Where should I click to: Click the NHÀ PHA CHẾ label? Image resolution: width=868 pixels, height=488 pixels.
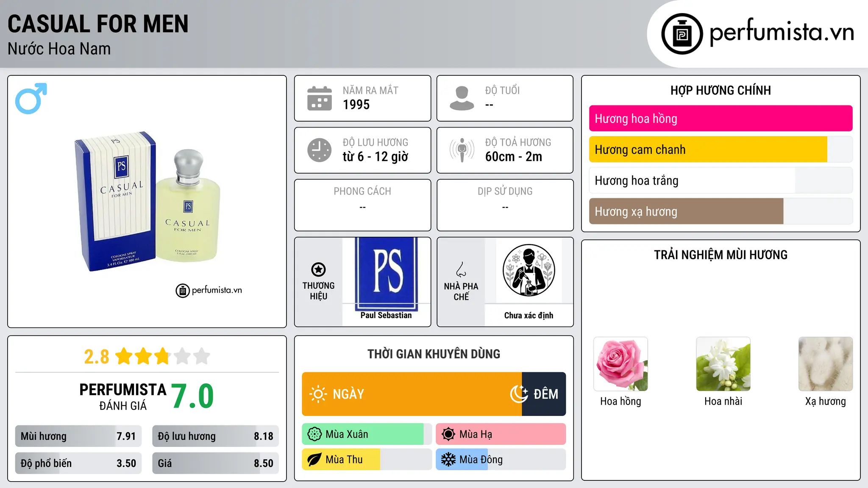pyautogui.click(x=461, y=291)
